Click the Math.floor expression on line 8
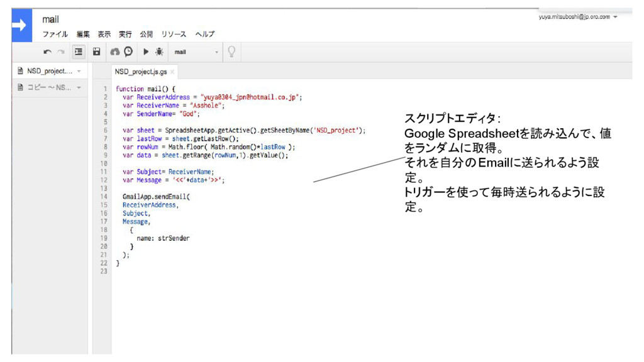The image size is (644, 362). 231,147
